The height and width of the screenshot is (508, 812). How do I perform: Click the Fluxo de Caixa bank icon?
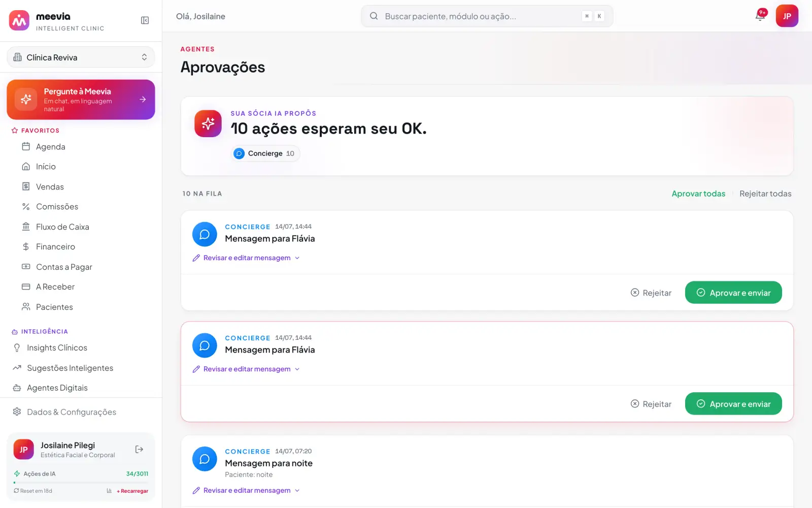point(26,227)
